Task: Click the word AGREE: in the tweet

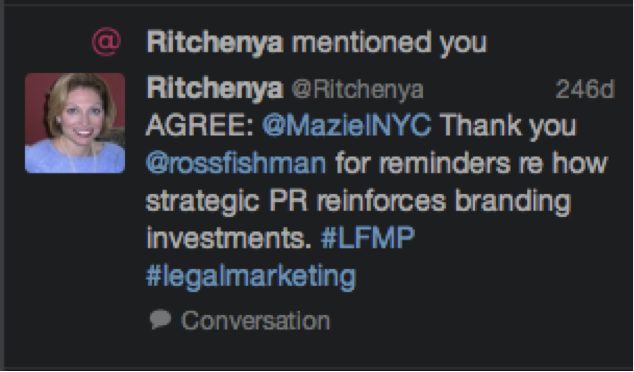Action: point(200,125)
